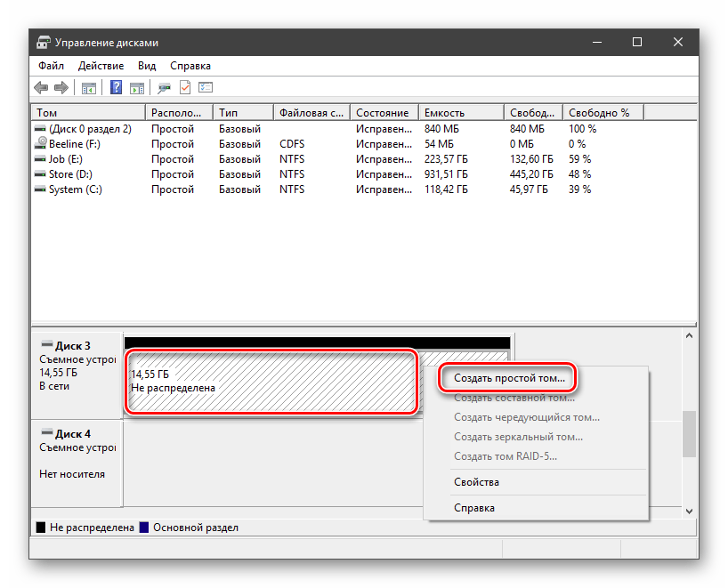Click Справка in the context menu
Screen dimensions: 728x588
(x=474, y=508)
